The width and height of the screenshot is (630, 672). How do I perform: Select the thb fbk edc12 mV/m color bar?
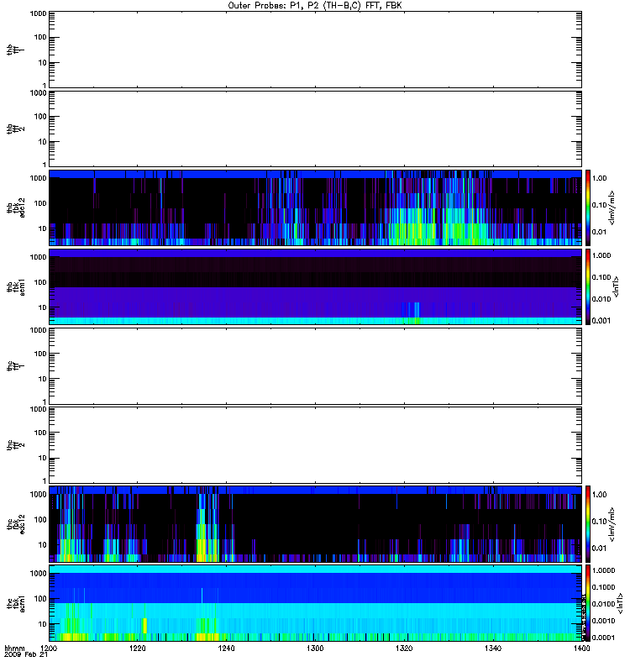click(588, 207)
